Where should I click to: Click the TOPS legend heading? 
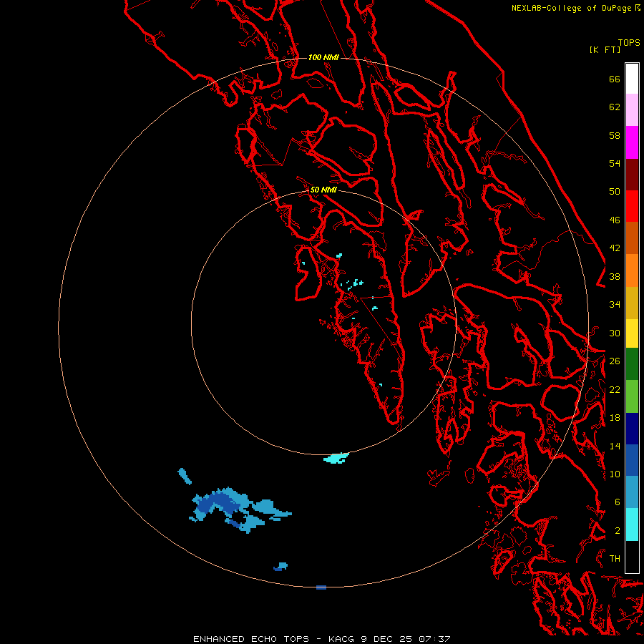tap(629, 42)
